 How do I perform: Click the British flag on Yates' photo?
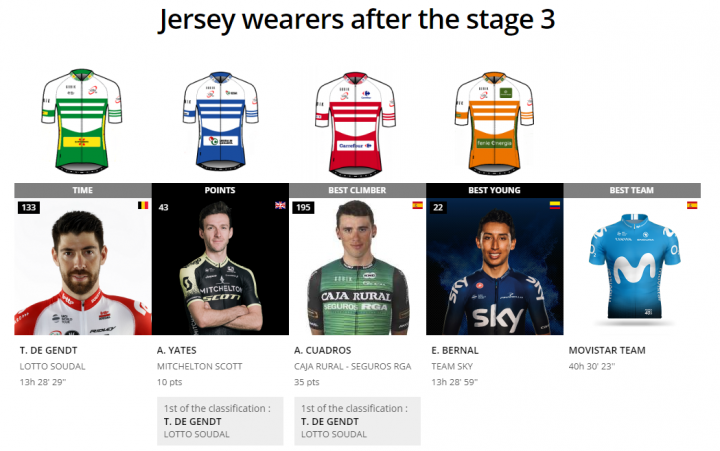point(280,205)
